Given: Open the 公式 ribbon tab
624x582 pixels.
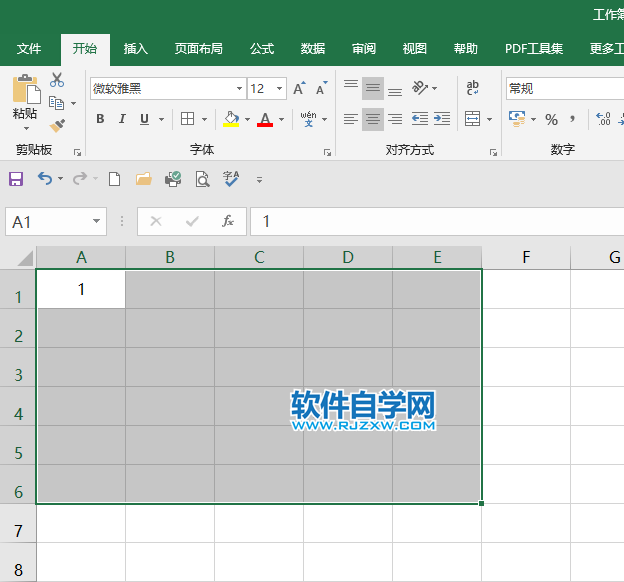Looking at the screenshot, I should (x=262, y=48).
